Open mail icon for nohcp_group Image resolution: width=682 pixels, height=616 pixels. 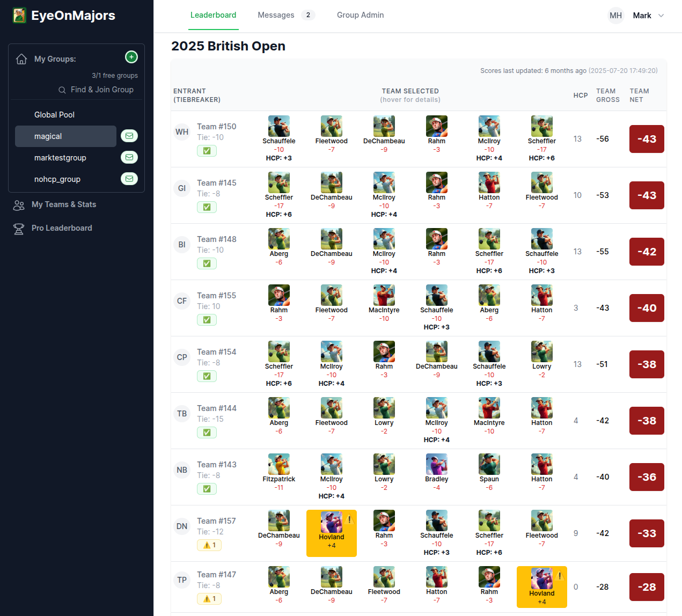click(129, 179)
